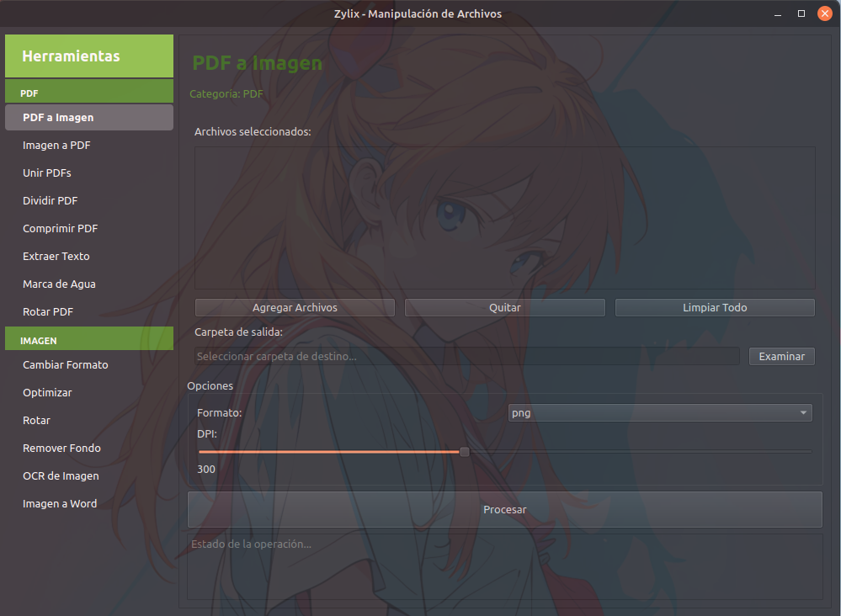Go to Dividir PDF in sidebar
Image resolution: width=841 pixels, height=616 pixels.
[x=89, y=201]
